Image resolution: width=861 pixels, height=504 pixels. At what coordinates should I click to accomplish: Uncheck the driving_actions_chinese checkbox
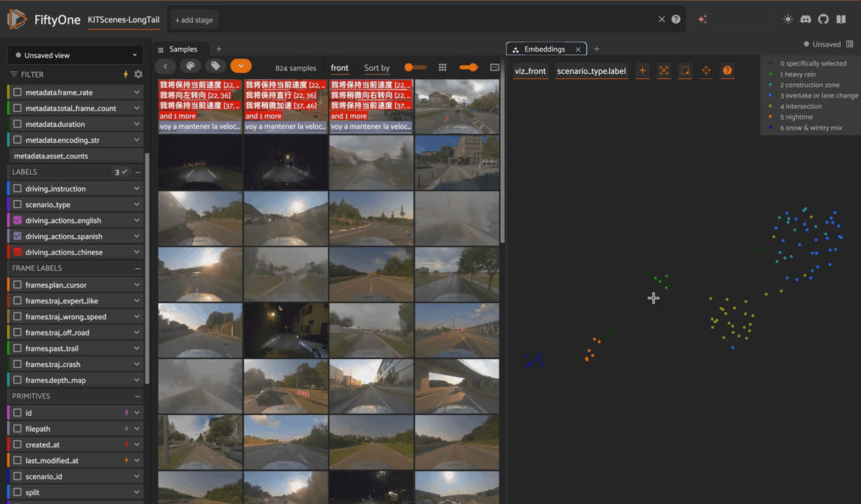click(18, 252)
